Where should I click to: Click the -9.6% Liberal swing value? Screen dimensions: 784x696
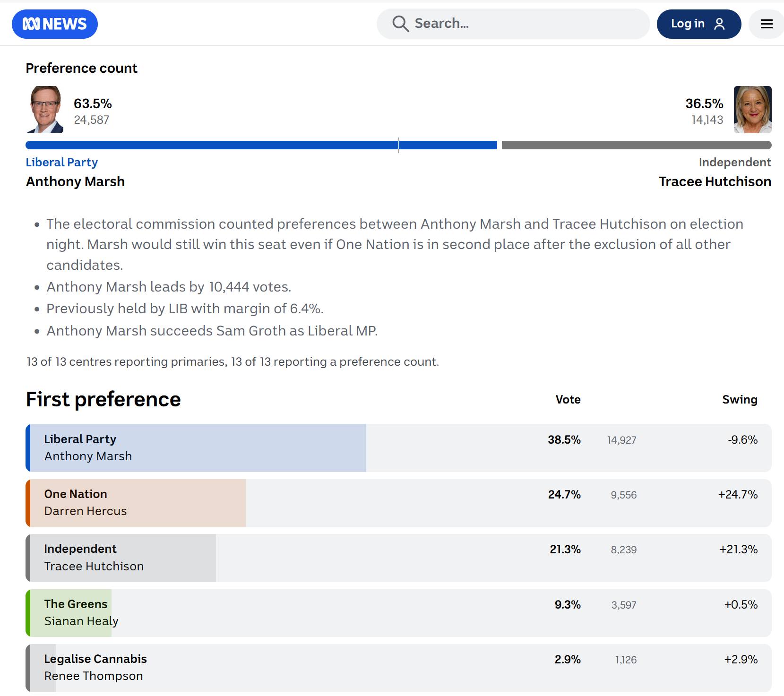point(743,440)
